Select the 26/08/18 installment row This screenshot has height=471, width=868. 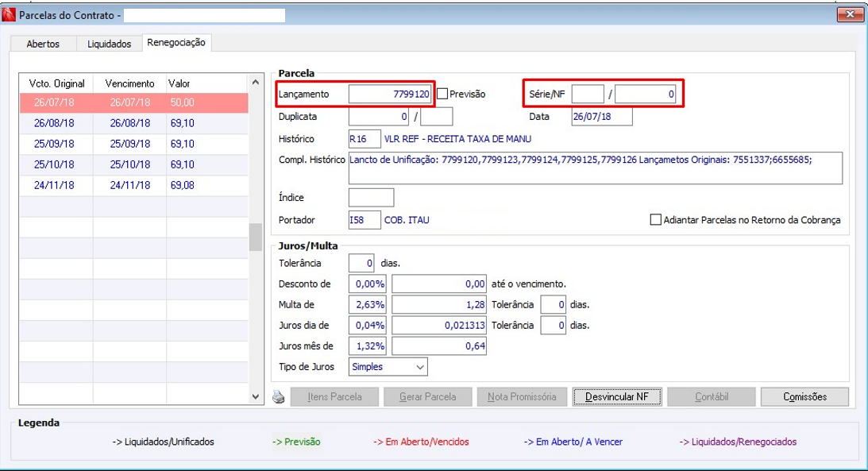pyautogui.click(x=134, y=123)
